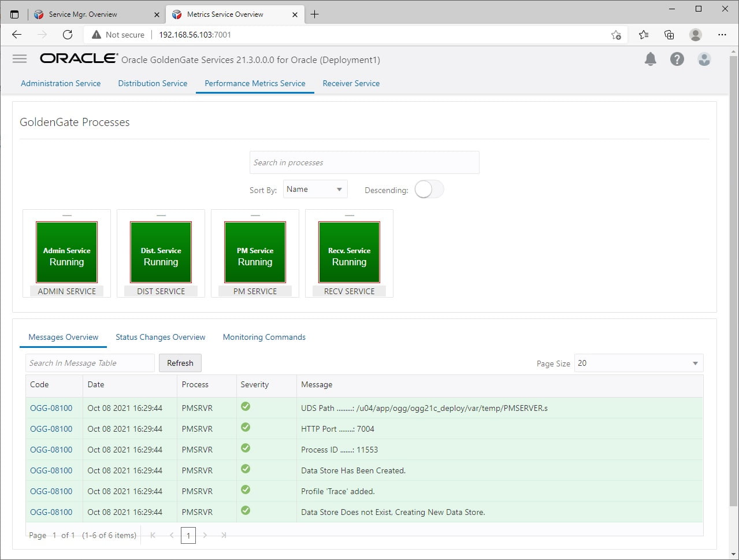Open the help question mark icon

pyautogui.click(x=677, y=59)
